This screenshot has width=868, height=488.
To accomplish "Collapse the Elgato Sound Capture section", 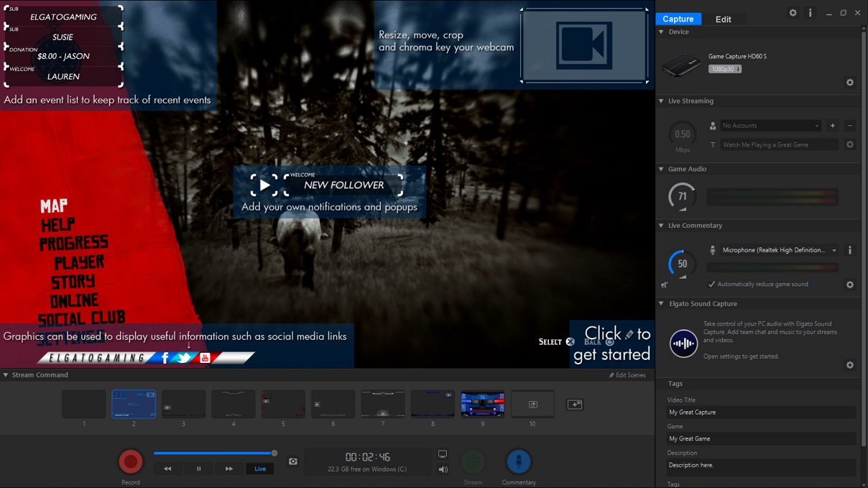I will [x=661, y=304].
